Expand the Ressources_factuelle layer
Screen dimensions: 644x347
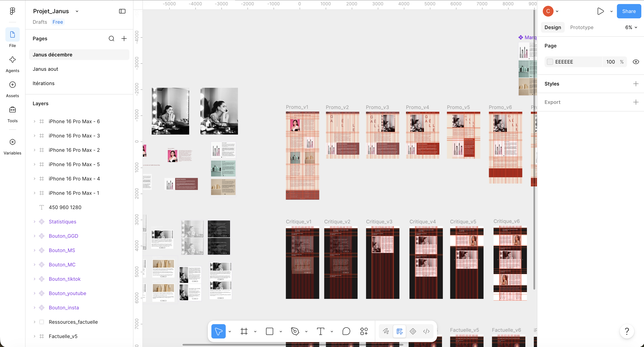coord(34,322)
